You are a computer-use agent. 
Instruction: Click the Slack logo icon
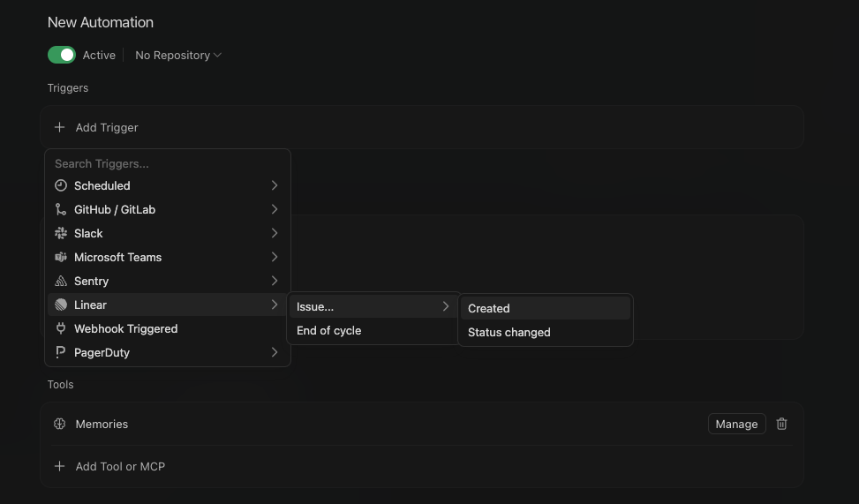click(61, 233)
